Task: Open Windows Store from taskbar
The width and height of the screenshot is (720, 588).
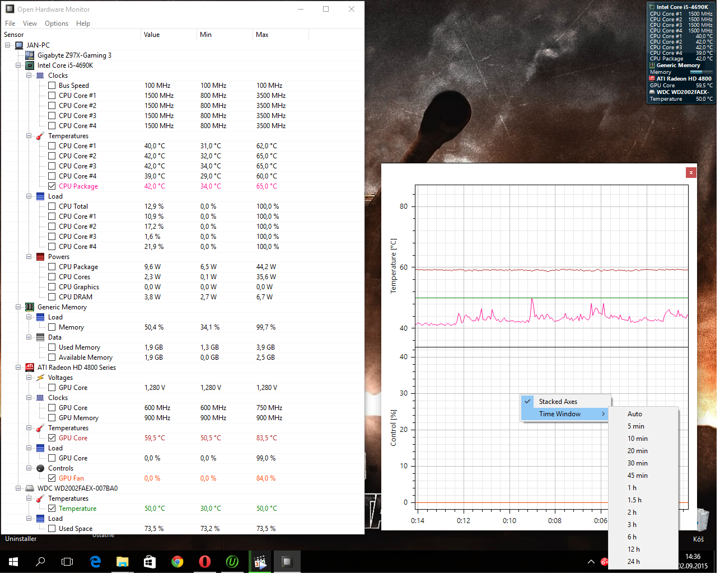Action: click(x=149, y=562)
